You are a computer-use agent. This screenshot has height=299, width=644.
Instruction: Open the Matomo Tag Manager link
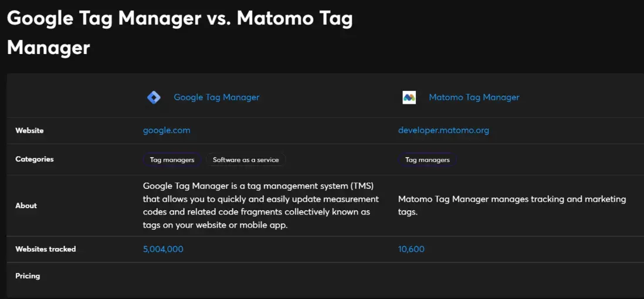tap(474, 97)
